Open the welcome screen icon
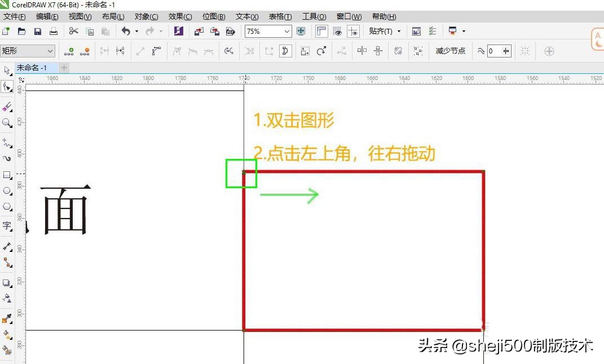Screen dimensions: 604x364 tap(416, 32)
